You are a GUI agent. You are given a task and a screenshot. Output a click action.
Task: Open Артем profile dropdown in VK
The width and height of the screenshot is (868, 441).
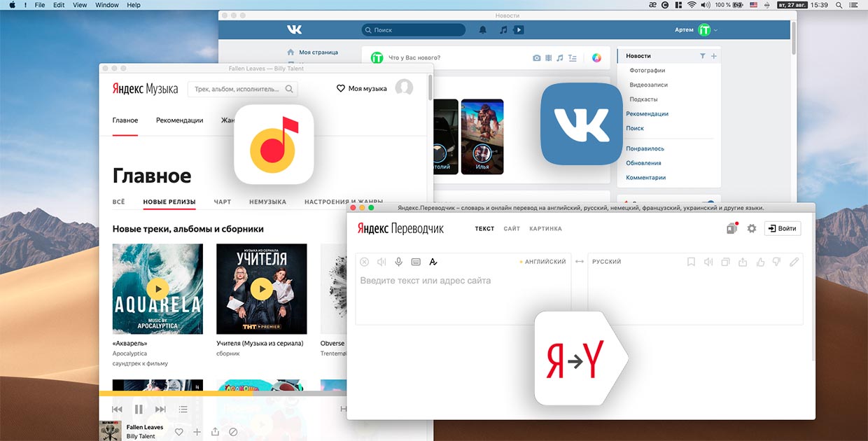tap(697, 30)
